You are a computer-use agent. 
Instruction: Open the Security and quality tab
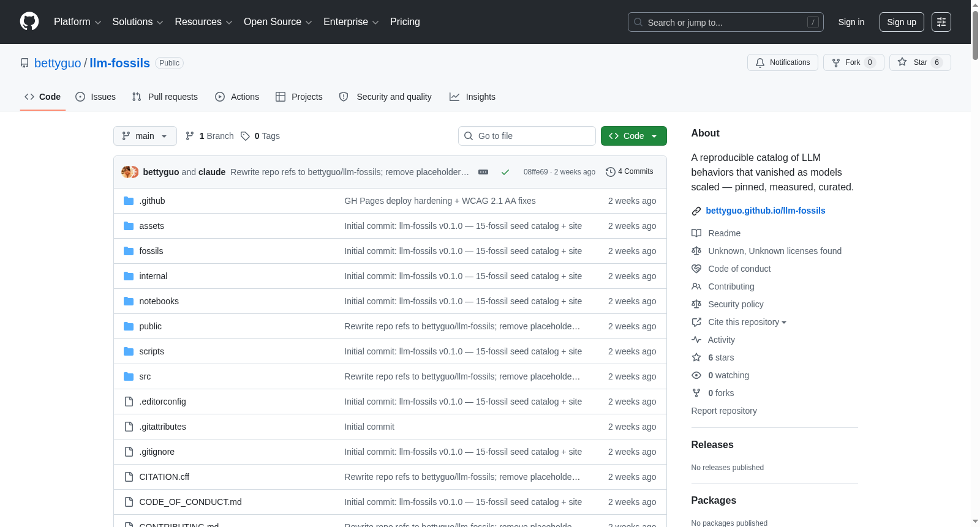[385, 97]
